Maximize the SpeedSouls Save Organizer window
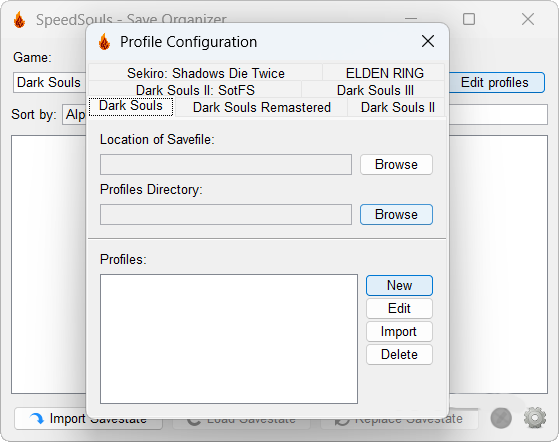This screenshot has width=559, height=442. 469,19
